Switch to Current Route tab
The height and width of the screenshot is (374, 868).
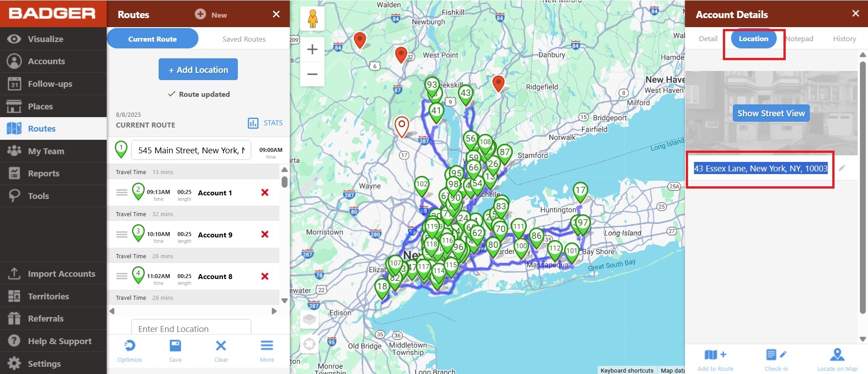coord(152,39)
